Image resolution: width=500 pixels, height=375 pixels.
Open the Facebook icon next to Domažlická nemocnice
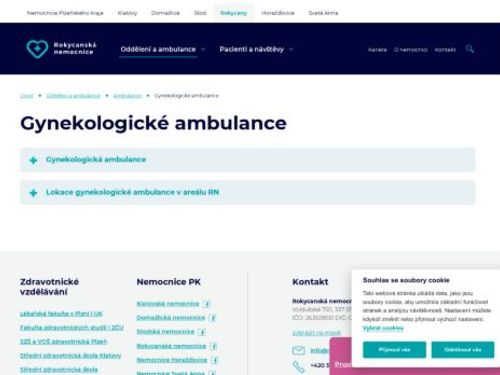213,318
